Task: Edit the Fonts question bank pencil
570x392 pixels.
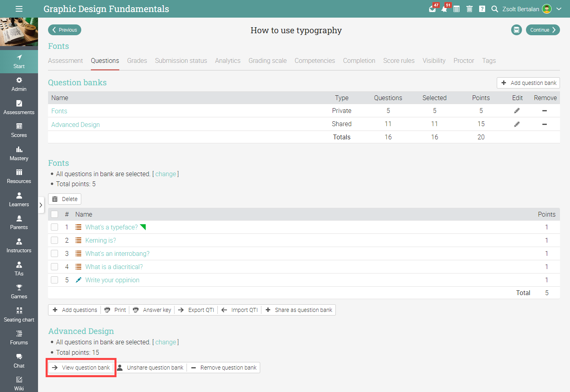Action: click(517, 111)
